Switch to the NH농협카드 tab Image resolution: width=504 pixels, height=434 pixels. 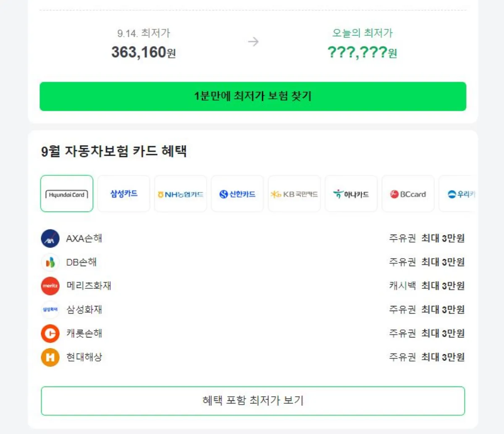coord(181,194)
